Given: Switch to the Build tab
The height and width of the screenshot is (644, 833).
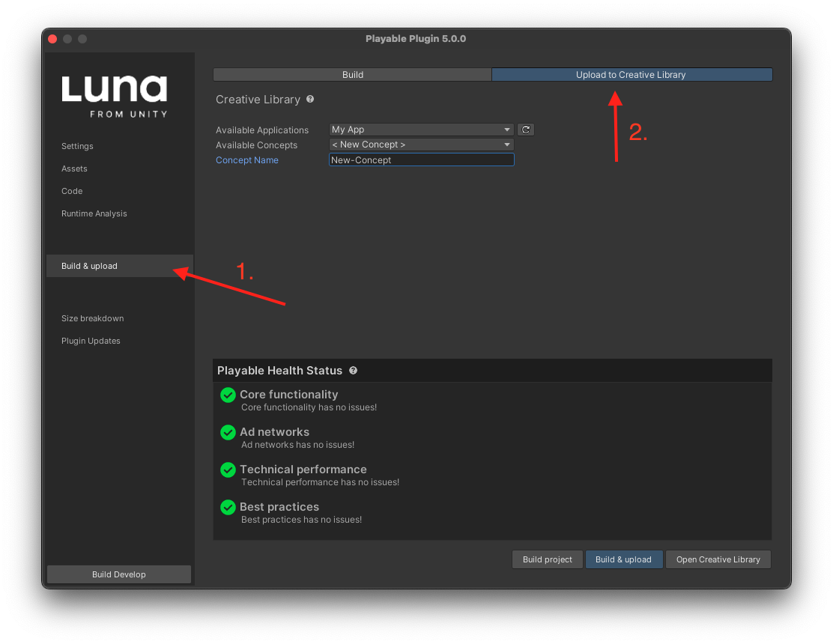Looking at the screenshot, I should point(352,75).
